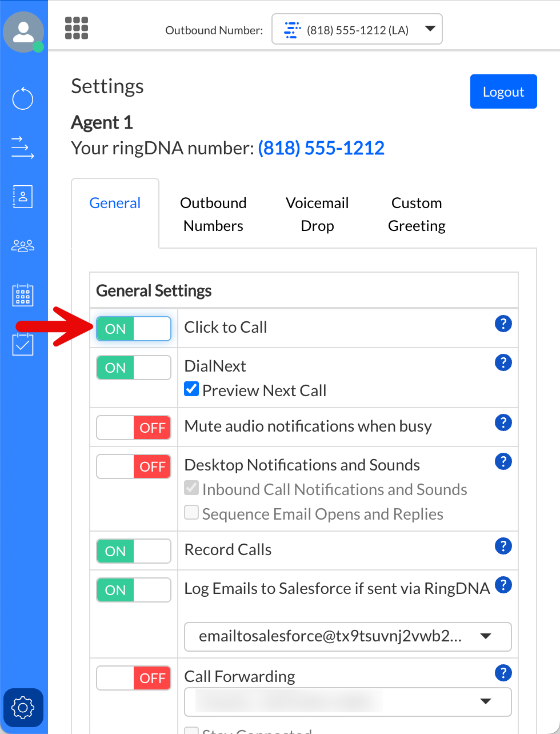Switch to the Voicemail Drop tab

click(317, 214)
